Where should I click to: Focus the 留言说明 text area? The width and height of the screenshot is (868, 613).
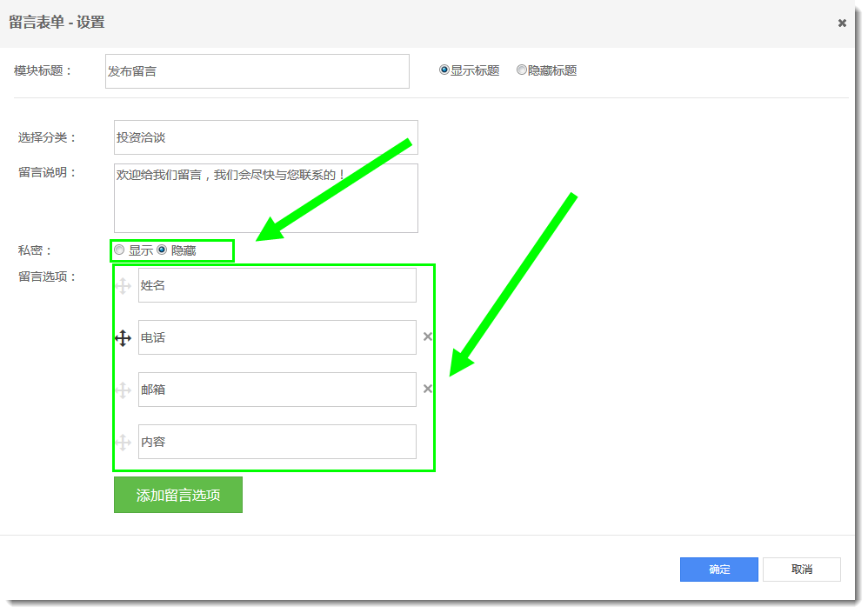pyautogui.click(x=265, y=198)
